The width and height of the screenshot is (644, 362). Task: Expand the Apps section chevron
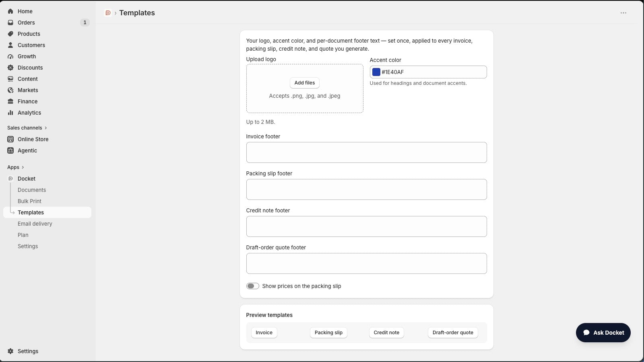click(x=23, y=167)
